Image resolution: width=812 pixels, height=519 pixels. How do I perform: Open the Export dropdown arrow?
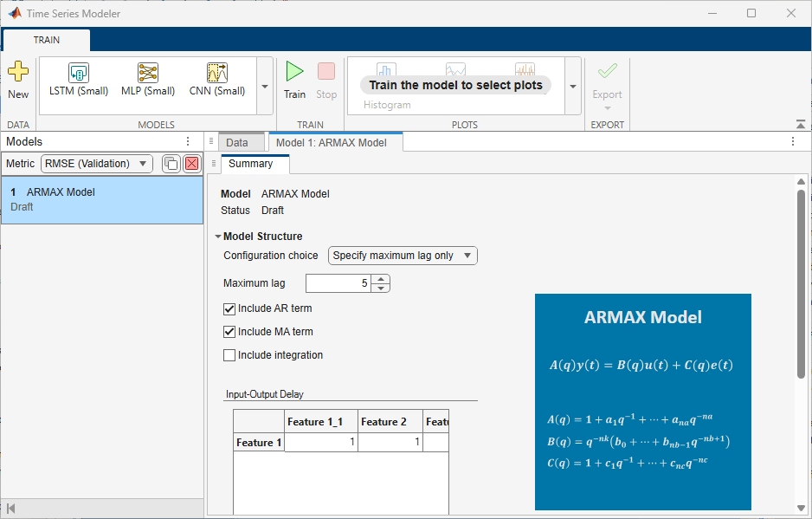[608, 108]
